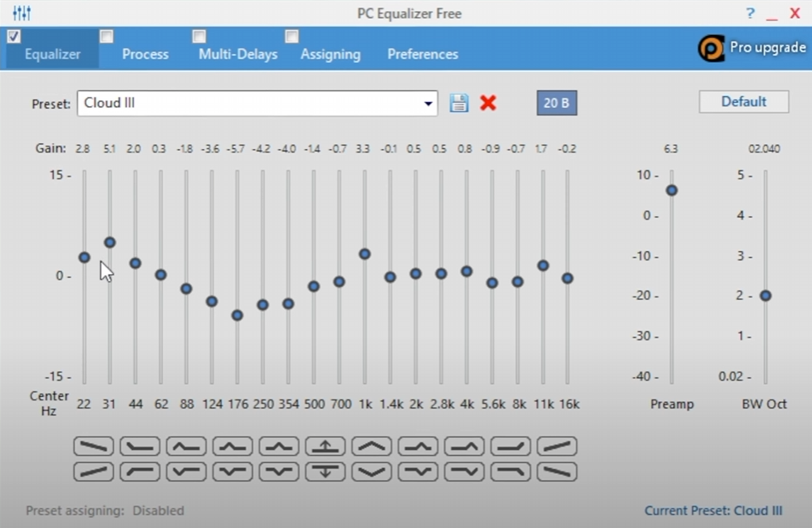This screenshot has height=528, width=812.
Task: Lower all bands with the down-arrow button
Action: [x=325, y=471]
